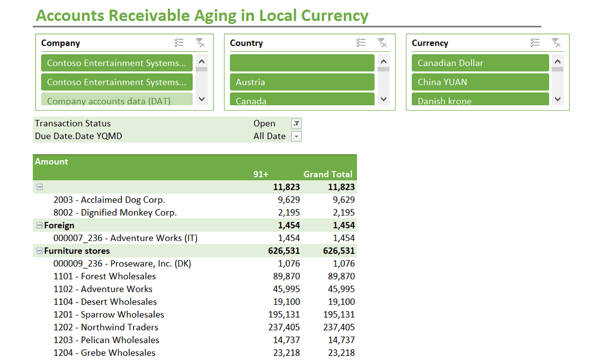This screenshot has width=604, height=364.
Task: Click the Open filter value cell
Action: [x=264, y=123]
